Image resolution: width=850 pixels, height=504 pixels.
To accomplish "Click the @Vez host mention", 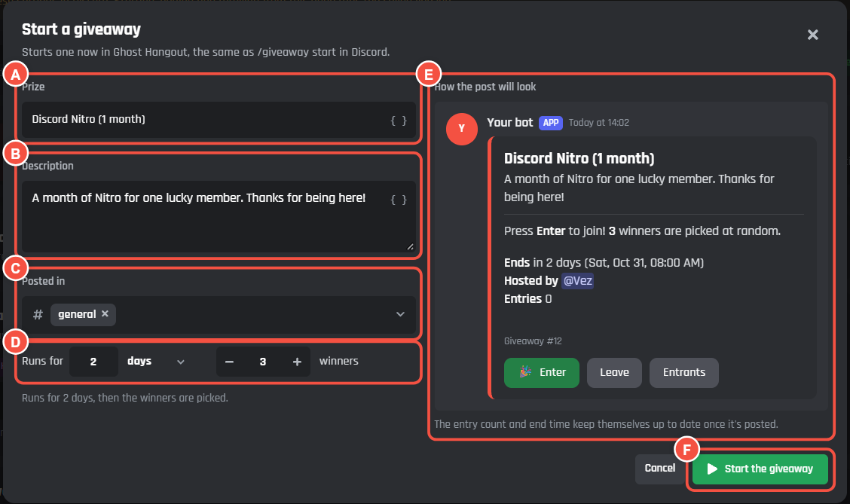I will 577,281.
